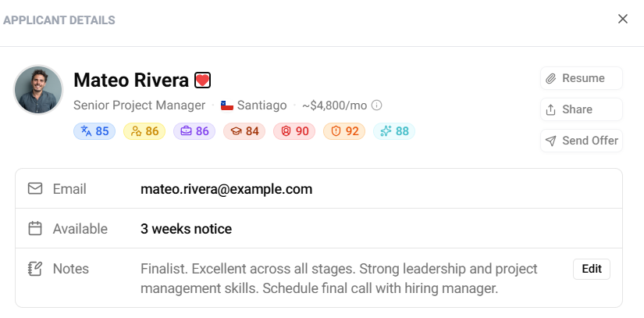The height and width of the screenshot is (318, 644).
Task: Click the blue language score badge 85
Action: pyautogui.click(x=94, y=131)
